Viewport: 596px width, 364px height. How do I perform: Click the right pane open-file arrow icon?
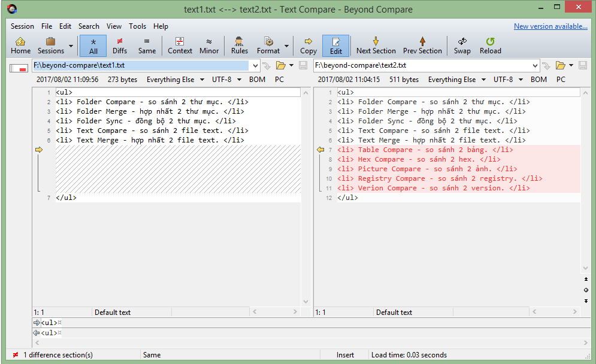tap(546, 66)
